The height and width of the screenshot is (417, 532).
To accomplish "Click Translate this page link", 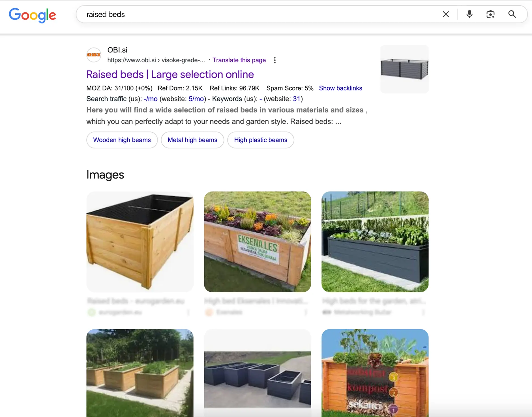I will [239, 60].
